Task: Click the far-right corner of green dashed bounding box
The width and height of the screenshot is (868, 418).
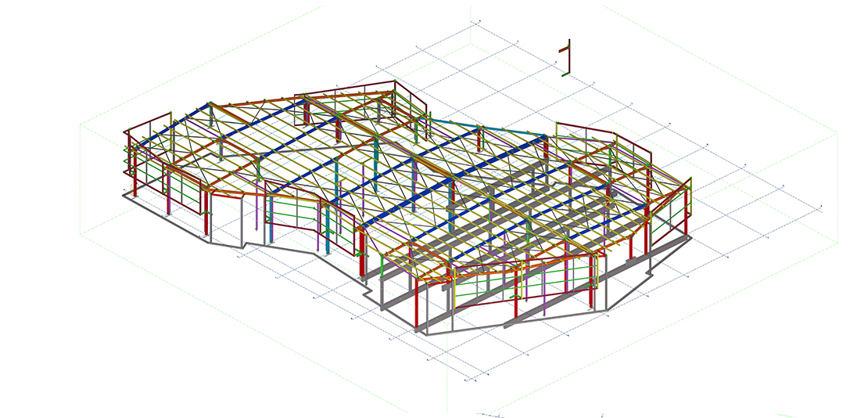Action: 837,133
